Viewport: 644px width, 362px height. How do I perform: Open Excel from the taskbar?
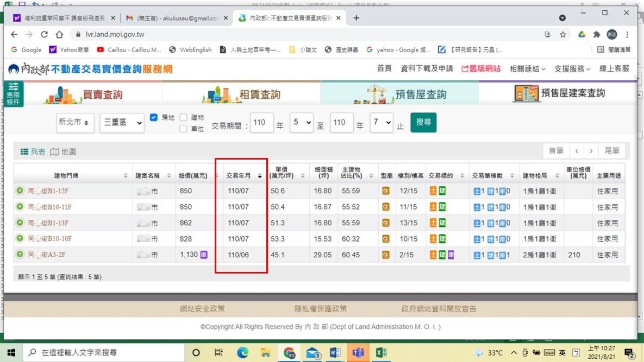tap(381, 353)
